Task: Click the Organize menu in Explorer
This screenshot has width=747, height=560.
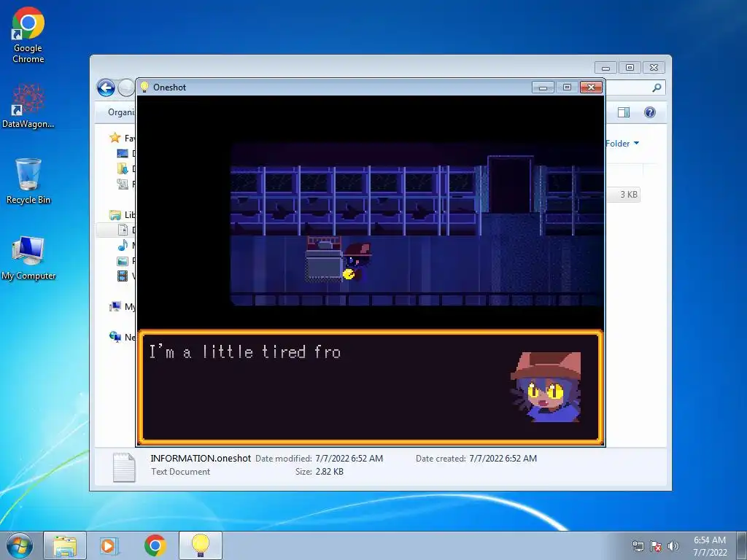Action: tap(122, 112)
